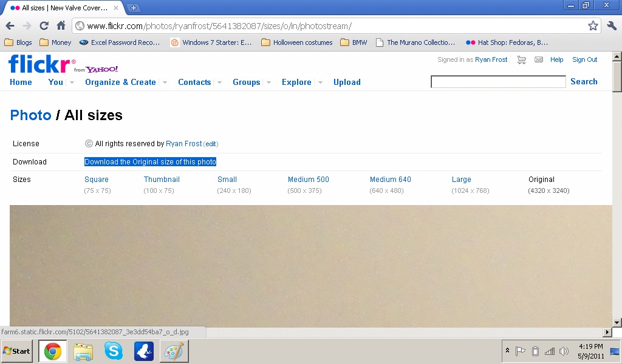Open the Paint app in taskbar
Image resolution: width=622 pixels, height=364 pixels.
click(x=174, y=351)
